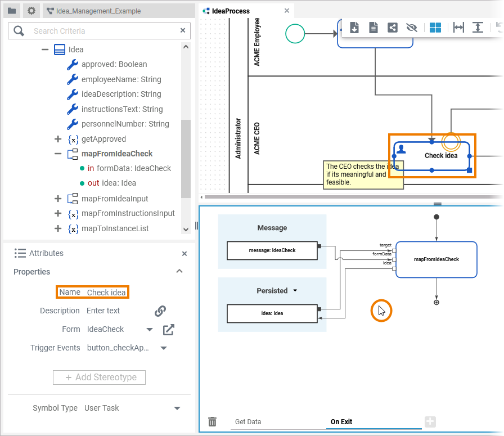
Task: Apply horizontal spacing using the toolbar icon
Action: [x=458, y=27]
